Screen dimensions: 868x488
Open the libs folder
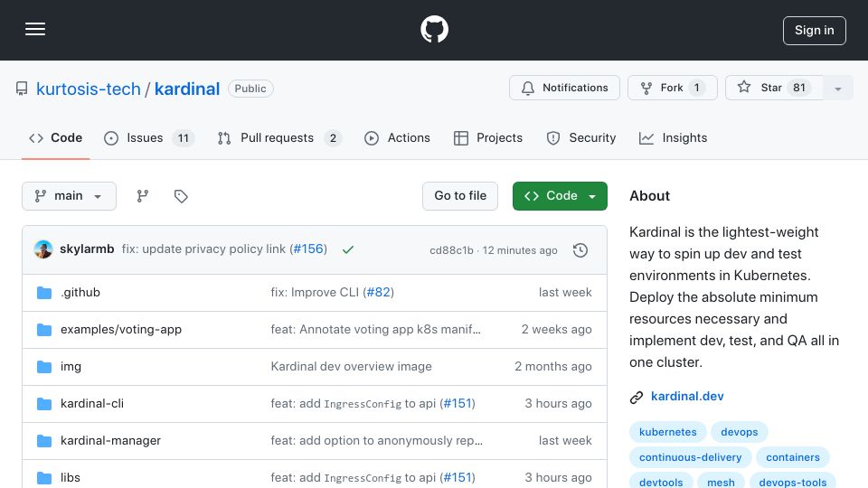pos(70,477)
